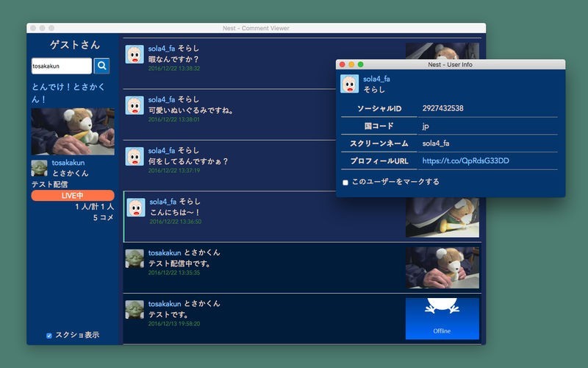This screenshot has width=588, height=368.
Task: Click the tosakakun search input field
Action: (61, 66)
